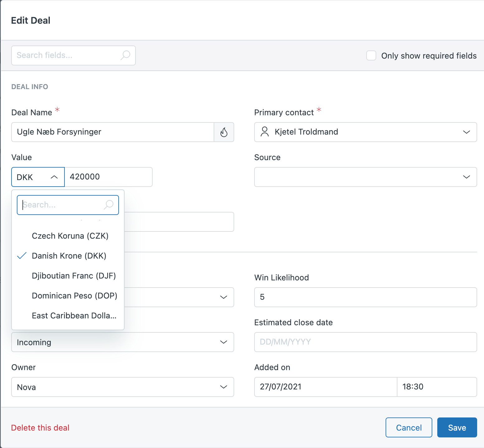Screen dimensions: 484x448
Task: Select East Caribbean Dollar option
Action: click(x=74, y=316)
